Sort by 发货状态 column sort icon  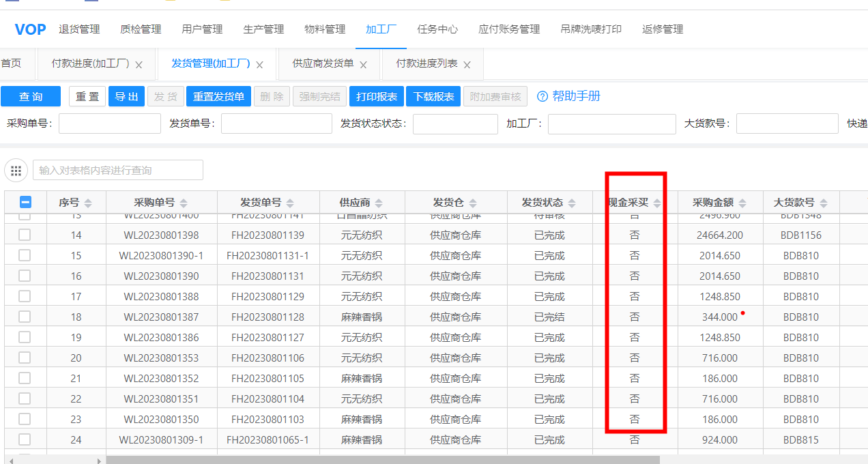click(x=572, y=203)
